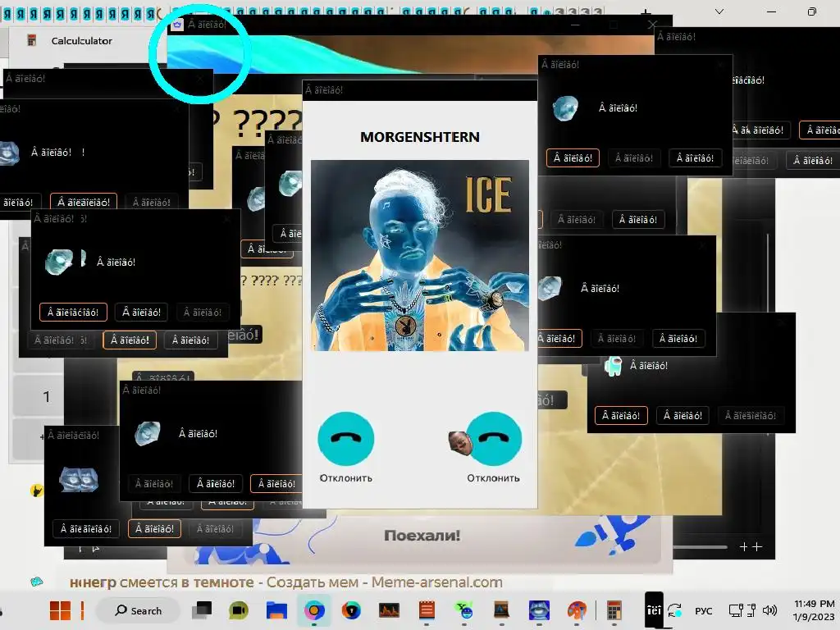Open the orange lion browser icon on the taskbar
This screenshot has width=840, height=630.
pos(351,610)
